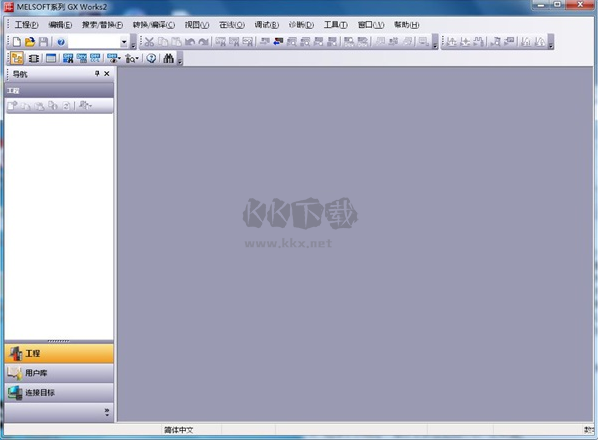Toggle the window display toolbar button
This screenshot has height=441, width=598.
pyautogui.click(x=51, y=58)
